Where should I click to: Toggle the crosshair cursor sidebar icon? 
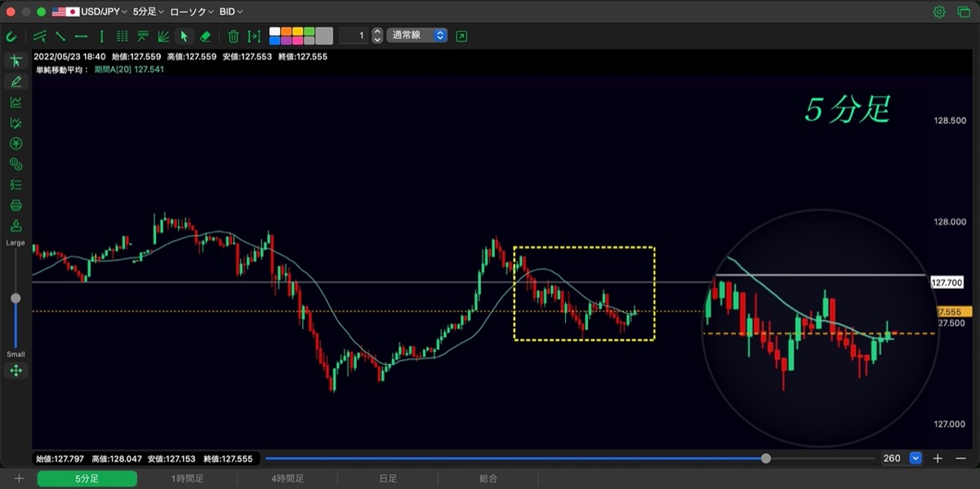(x=16, y=61)
